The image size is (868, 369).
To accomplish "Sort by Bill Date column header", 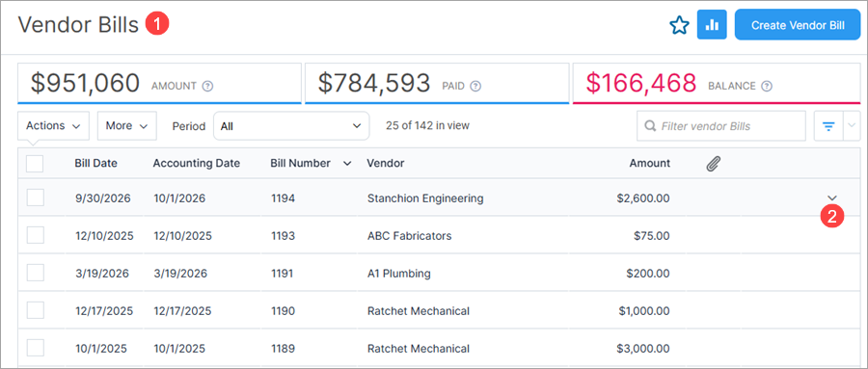I will [x=95, y=163].
